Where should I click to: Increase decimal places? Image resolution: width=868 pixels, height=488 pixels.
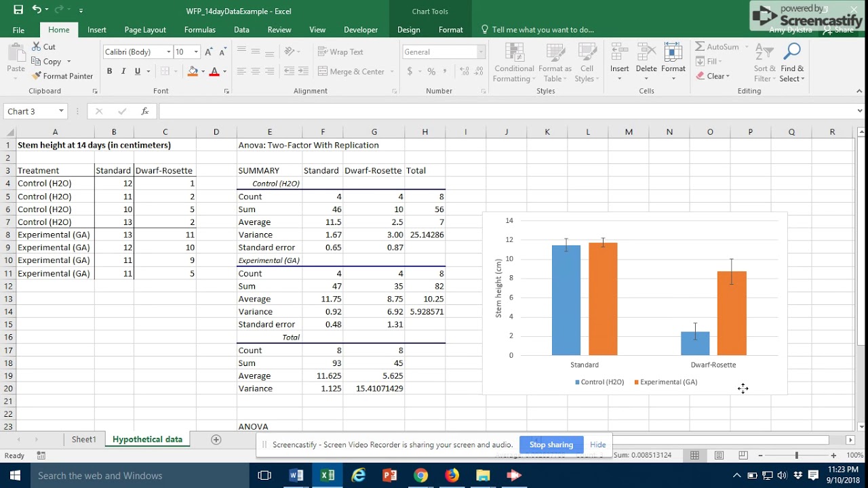[463, 71]
